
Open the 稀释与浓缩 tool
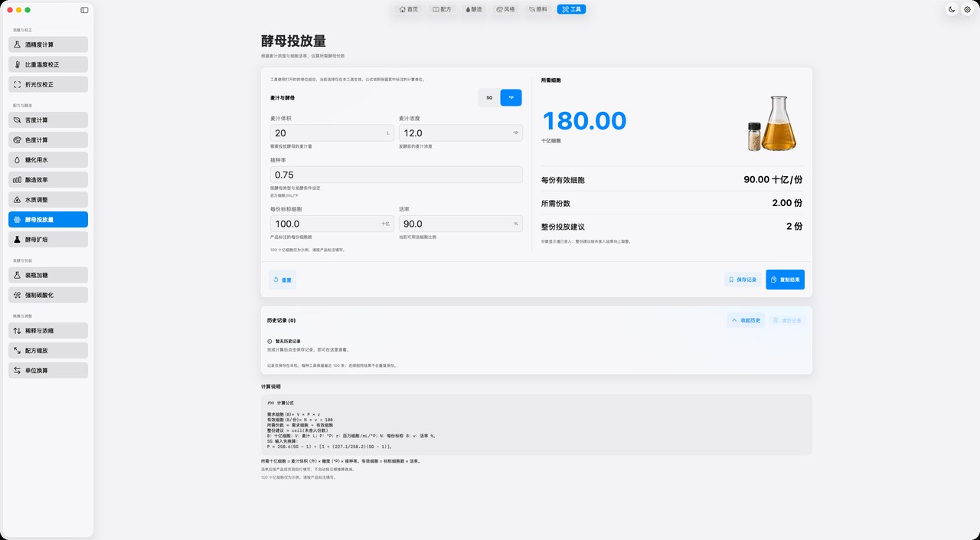(48, 331)
